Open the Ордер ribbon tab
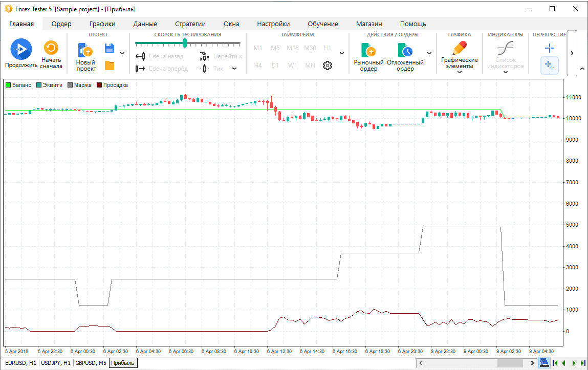Viewport: 588px width, 370px height. 61,24
